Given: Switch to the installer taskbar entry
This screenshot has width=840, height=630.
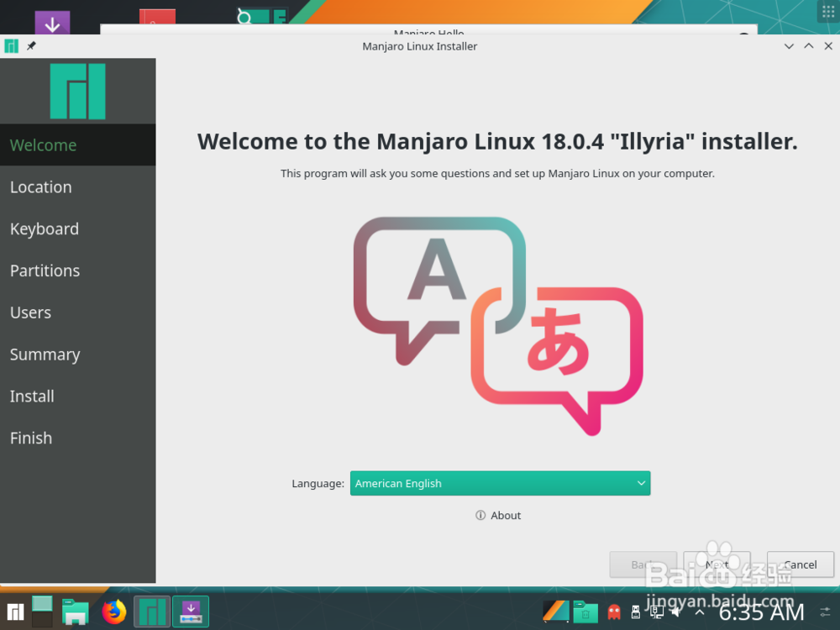Looking at the screenshot, I should pos(191,612).
